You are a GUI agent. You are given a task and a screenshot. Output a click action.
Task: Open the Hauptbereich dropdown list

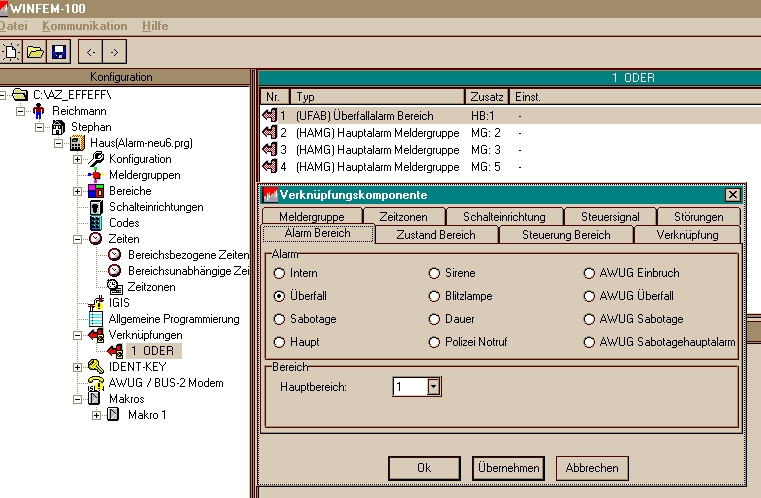[433, 386]
